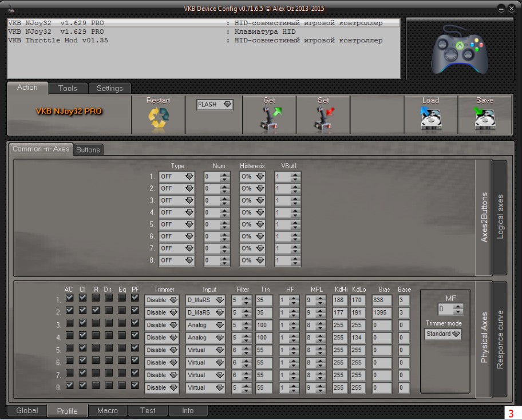Open the Responce curve side tab
This screenshot has width=522, height=420.
[500, 339]
